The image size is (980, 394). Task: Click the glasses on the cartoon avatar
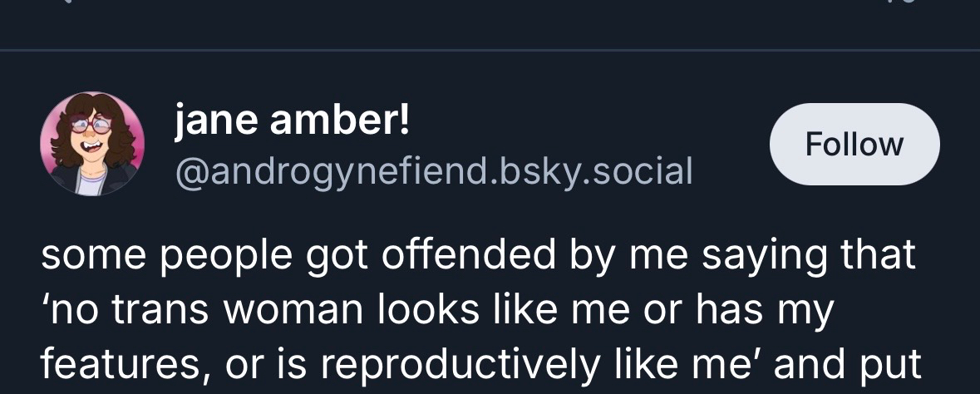tap(91, 126)
